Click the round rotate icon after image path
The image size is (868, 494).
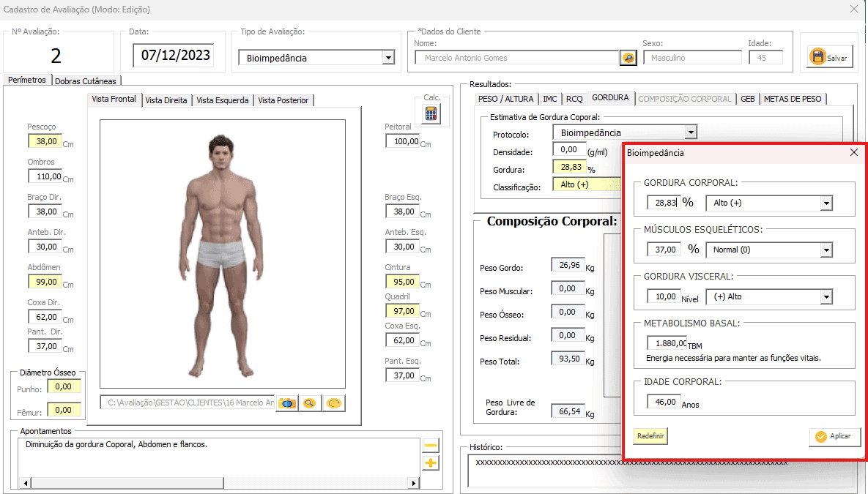(334, 403)
